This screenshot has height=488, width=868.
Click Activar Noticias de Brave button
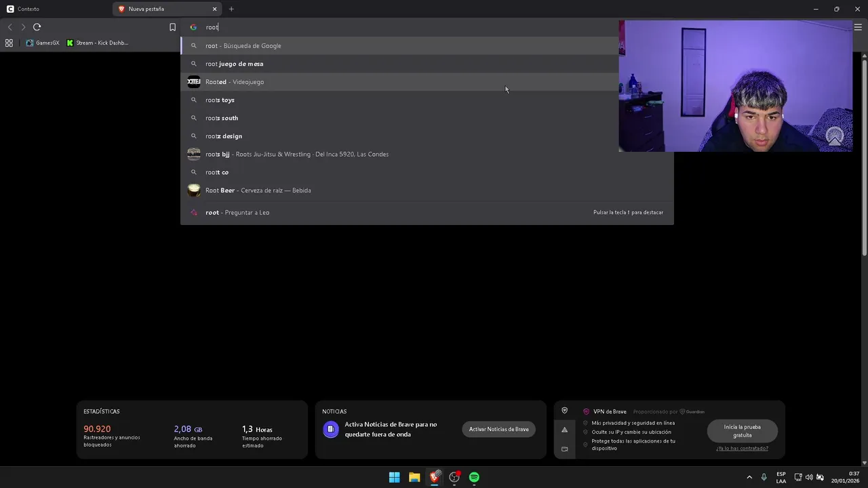tap(498, 429)
